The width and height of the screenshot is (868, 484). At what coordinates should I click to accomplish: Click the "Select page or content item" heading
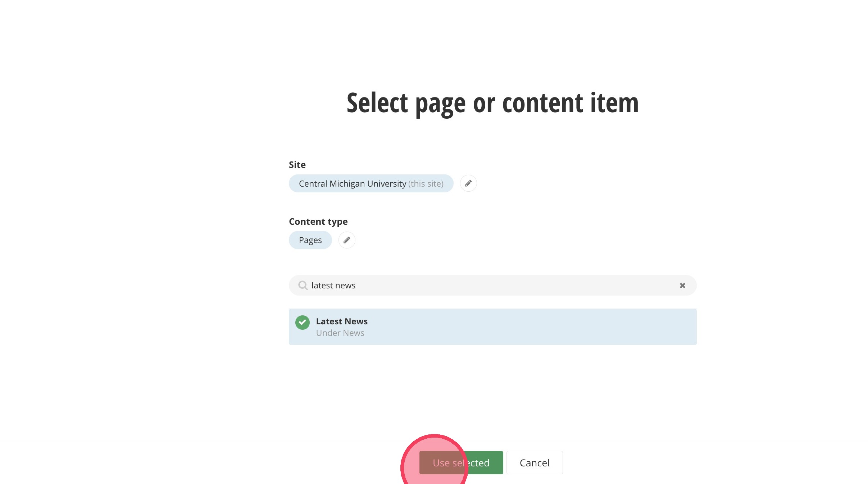492,103
